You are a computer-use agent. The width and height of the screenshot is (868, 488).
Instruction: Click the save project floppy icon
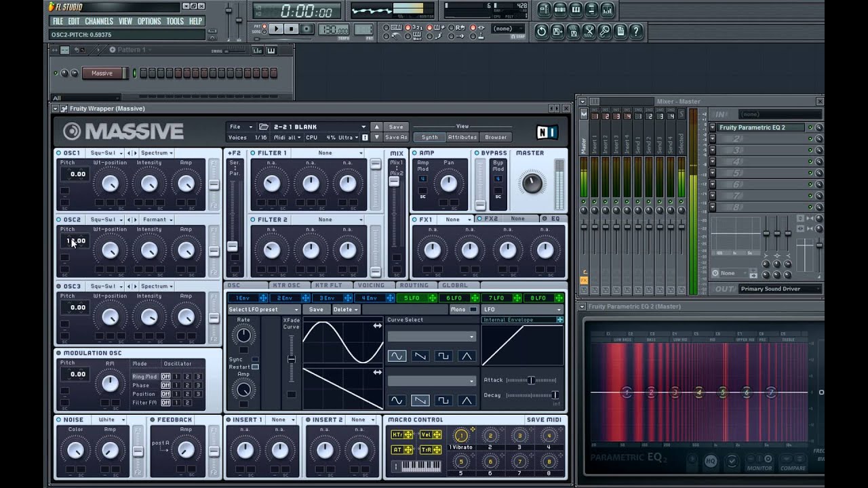tap(573, 31)
